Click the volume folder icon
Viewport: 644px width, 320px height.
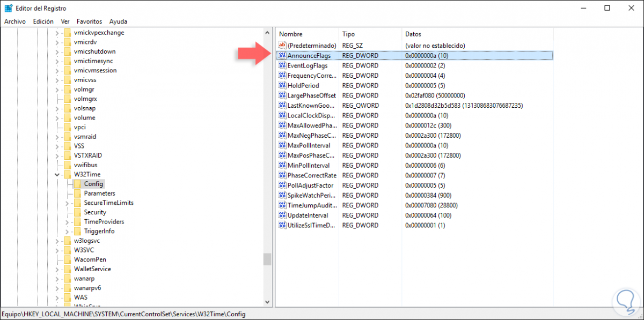point(67,117)
